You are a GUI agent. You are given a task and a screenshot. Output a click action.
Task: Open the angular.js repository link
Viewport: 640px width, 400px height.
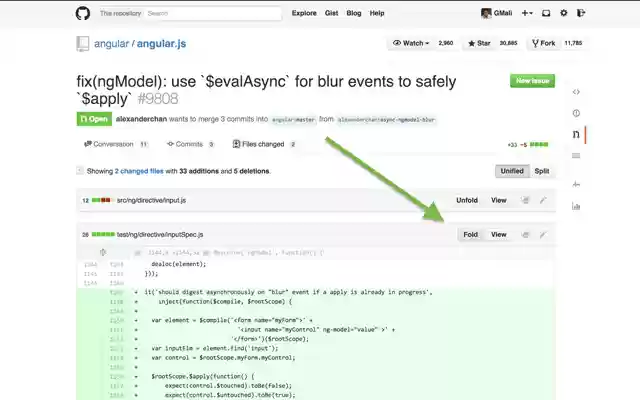161,44
